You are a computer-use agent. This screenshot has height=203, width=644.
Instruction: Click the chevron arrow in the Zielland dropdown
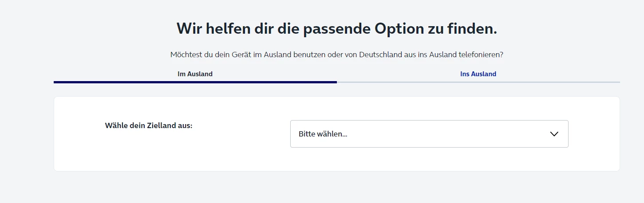pos(554,134)
